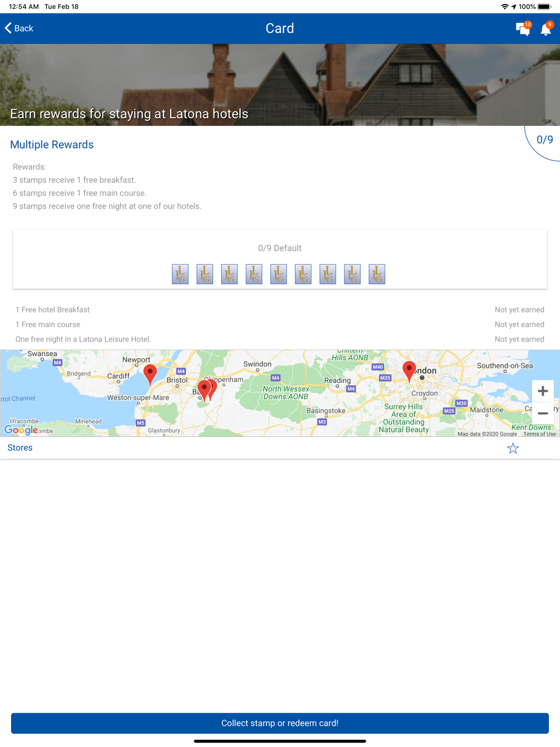
Task: Tap '9 stamps receive one free night' text
Action: click(x=107, y=206)
